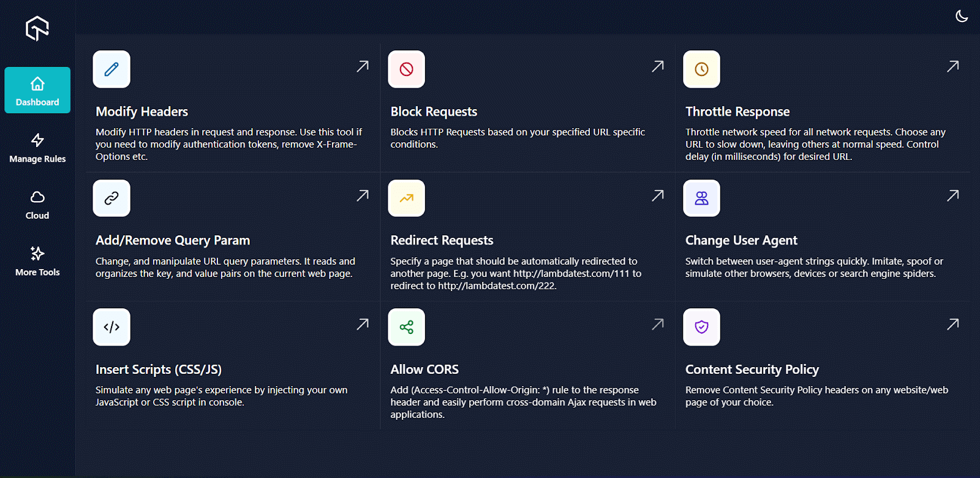980x478 pixels.
Task: Click the Change User Agent people icon
Action: point(701,198)
